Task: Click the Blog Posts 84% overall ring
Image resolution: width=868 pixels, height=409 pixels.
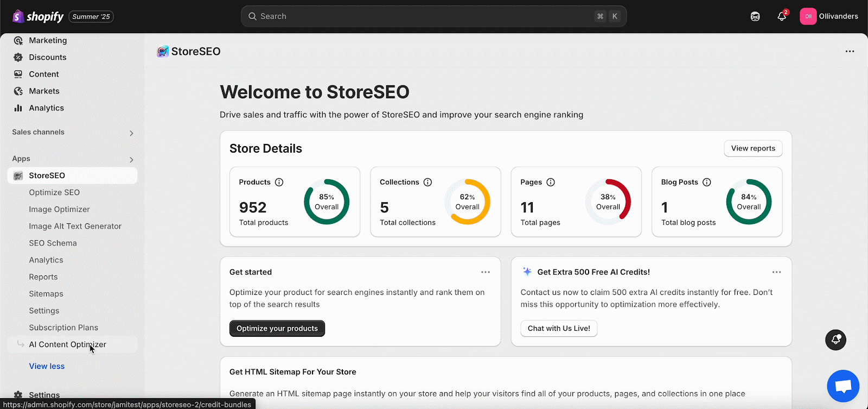Action: pos(749,202)
